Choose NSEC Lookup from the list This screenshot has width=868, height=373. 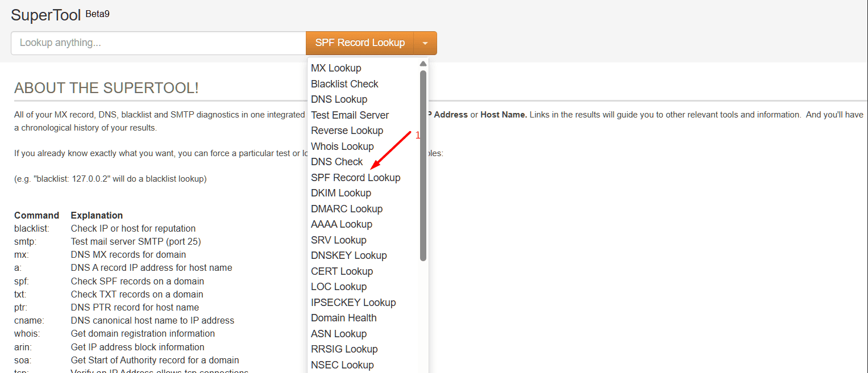342,365
